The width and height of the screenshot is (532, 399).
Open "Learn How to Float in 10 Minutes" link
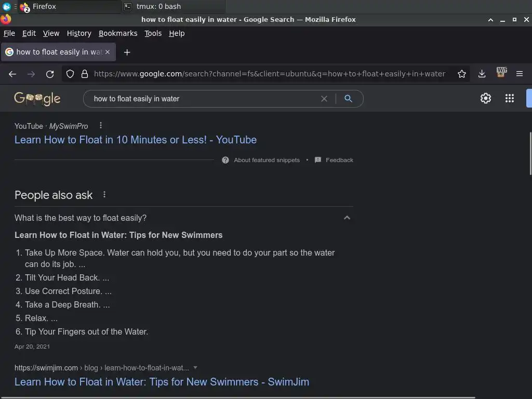point(136,140)
